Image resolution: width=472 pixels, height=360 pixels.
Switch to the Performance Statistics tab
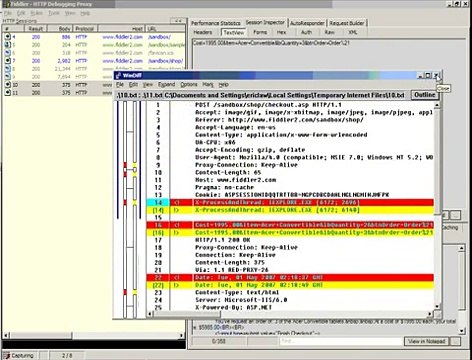coord(216,23)
